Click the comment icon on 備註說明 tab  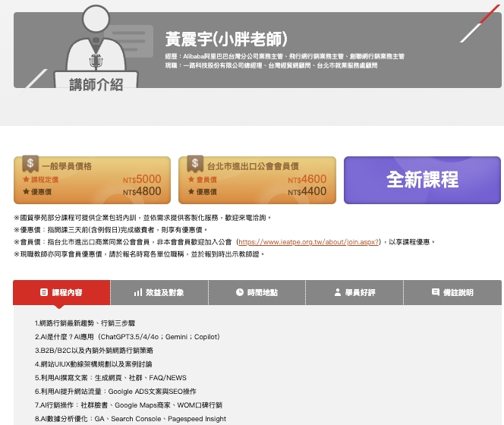(436, 292)
